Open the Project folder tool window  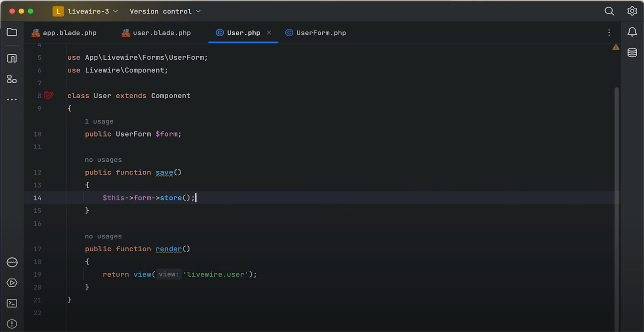pyautogui.click(x=12, y=32)
